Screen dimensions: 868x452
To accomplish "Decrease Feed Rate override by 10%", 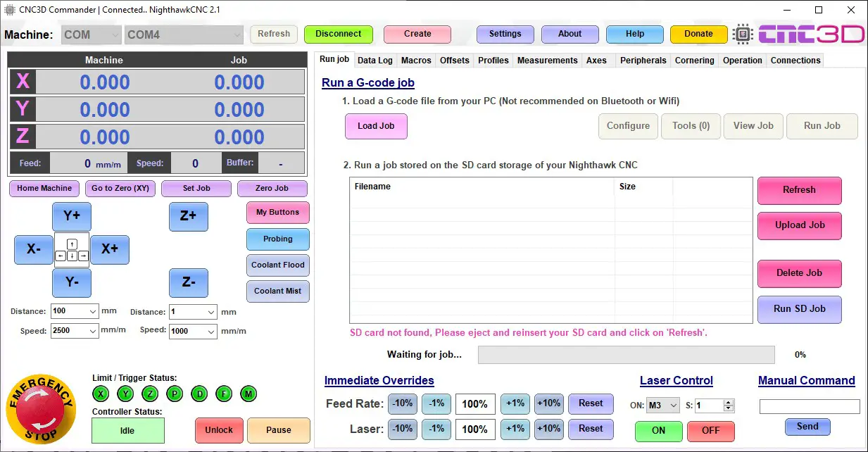I will 403,404.
